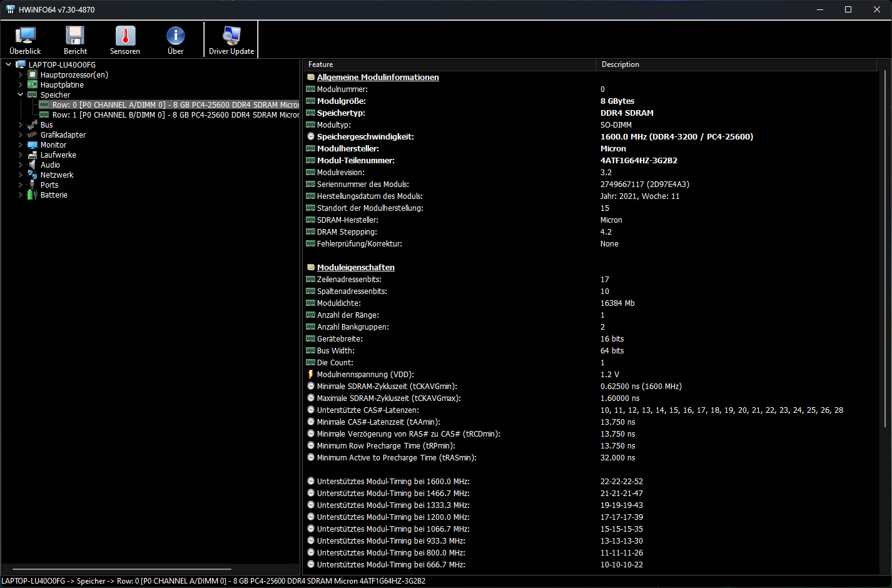Screen dimensions: 892x588
Task: Click the Audio speaker icon
Action: (x=33, y=165)
